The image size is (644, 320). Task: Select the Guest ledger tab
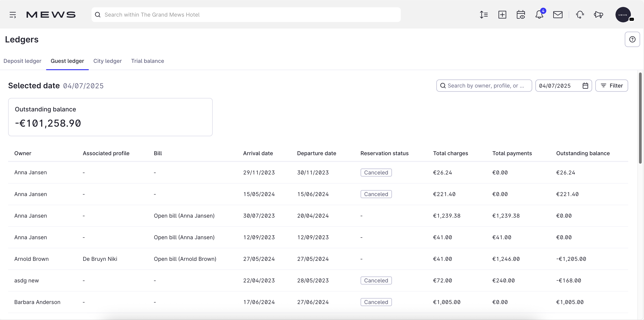67,61
